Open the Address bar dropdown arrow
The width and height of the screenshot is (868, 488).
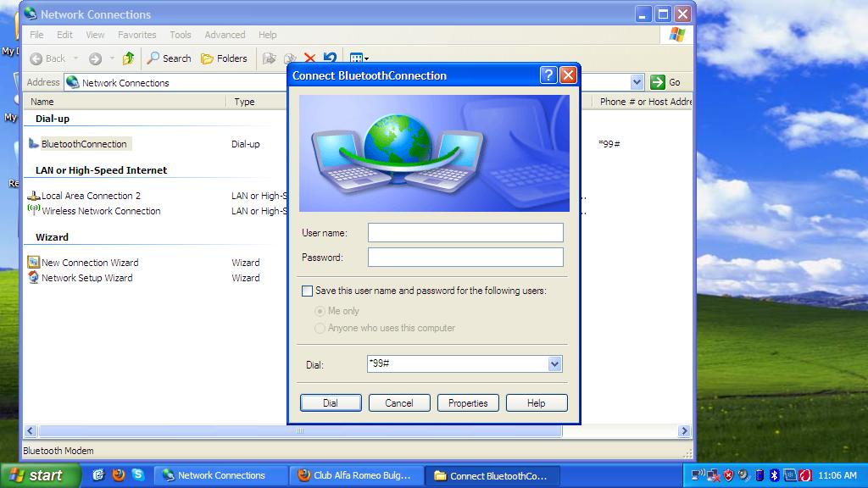(637, 82)
